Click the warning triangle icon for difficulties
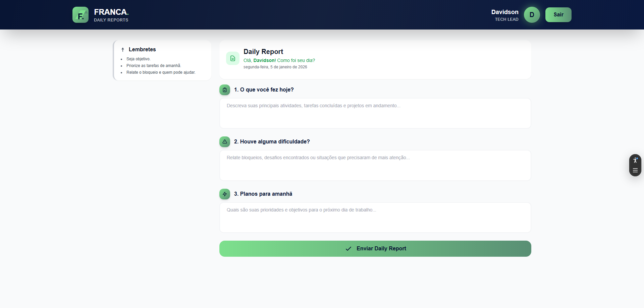644x308 pixels. tap(225, 142)
